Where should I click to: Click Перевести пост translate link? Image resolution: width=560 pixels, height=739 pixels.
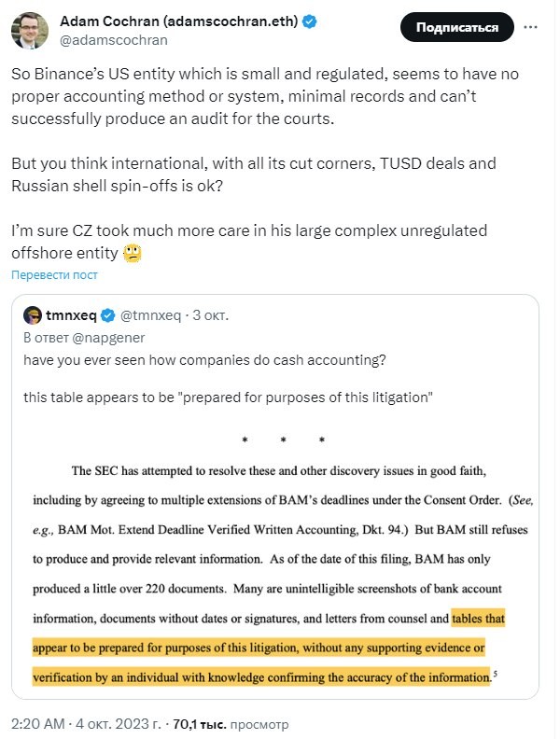click(x=55, y=274)
